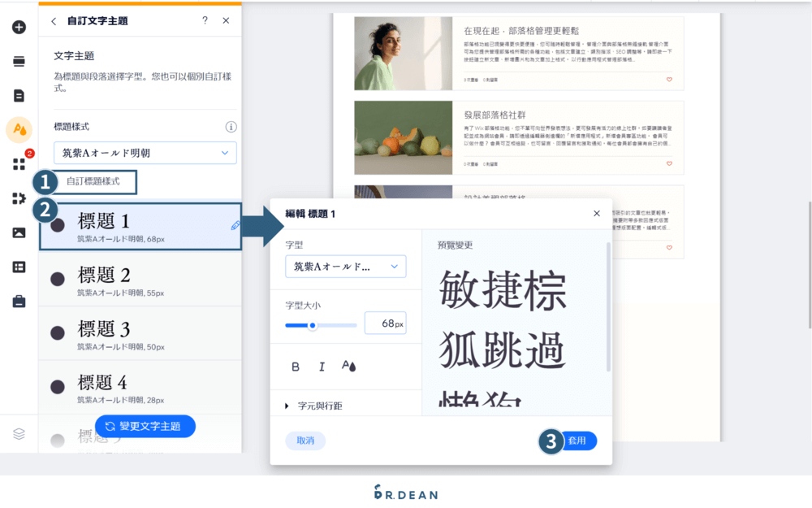Open the Layers icon at sidebar bottom
This screenshot has width=812, height=508.
[x=18, y=435]
